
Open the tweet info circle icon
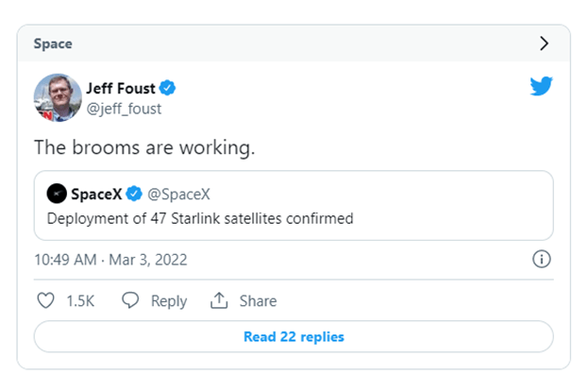(x=542, y=259)
